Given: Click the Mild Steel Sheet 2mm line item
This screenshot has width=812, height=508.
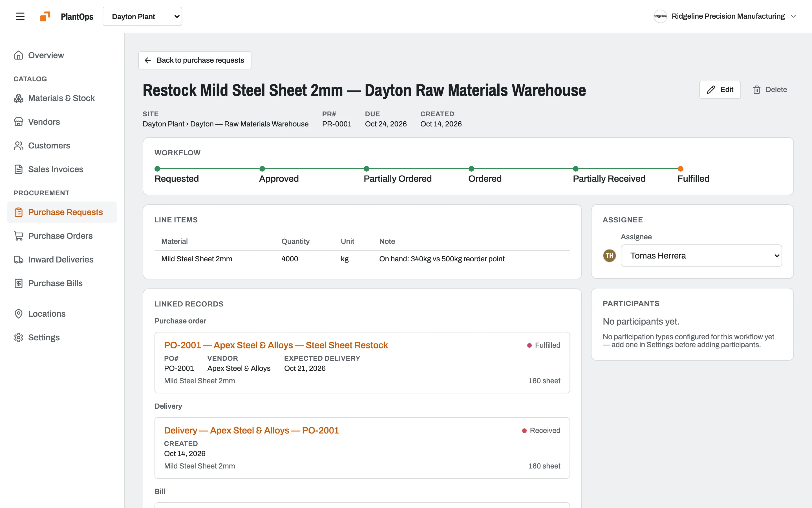Looking at the screenshot, I should (197, 259).
